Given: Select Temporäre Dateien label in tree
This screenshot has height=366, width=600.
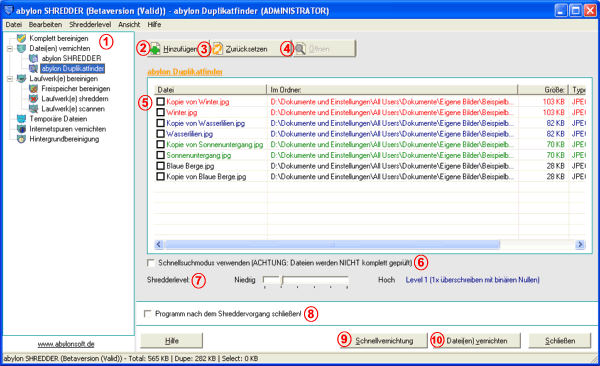Looking at the screenshot, I should (x=58, y=119).
